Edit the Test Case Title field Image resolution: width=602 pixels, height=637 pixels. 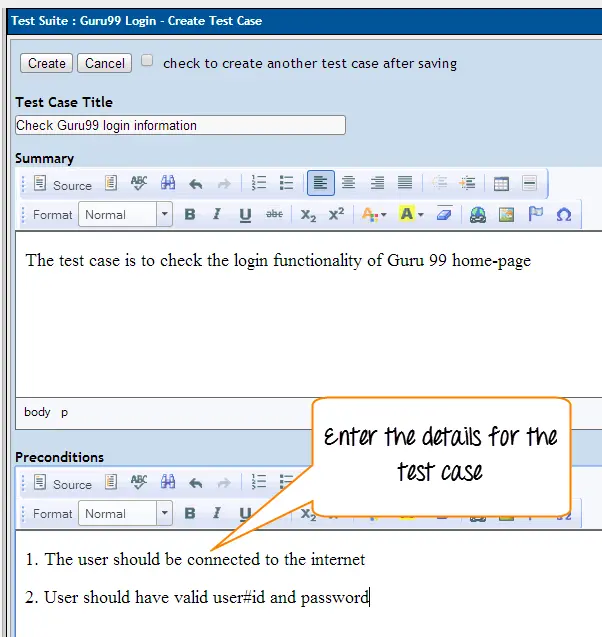coord(180,125)
